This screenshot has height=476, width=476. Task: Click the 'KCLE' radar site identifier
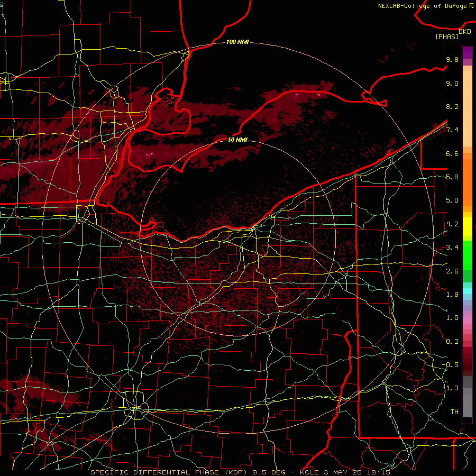(309, 472)
